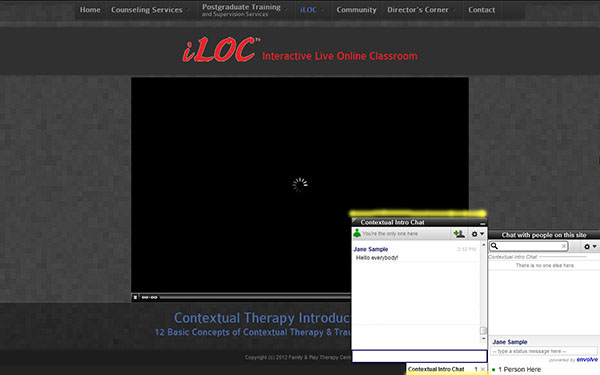Open the gear settings dropdown in Contextual Intro Chat
Image resolution: width=600 pixels, height=375 pixels.
click(x=478, y=234)
